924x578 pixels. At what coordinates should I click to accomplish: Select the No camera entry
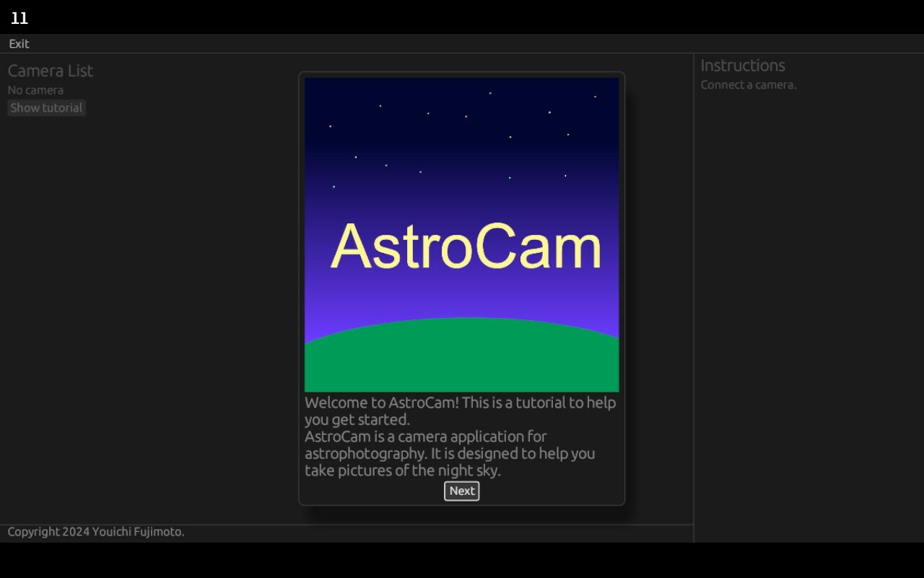(35, 90)
